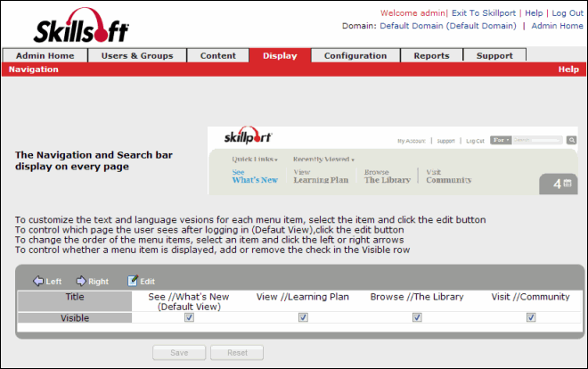Open the Support tab
The height and width of the screenshot is (369, 588).
click(494, 55)
